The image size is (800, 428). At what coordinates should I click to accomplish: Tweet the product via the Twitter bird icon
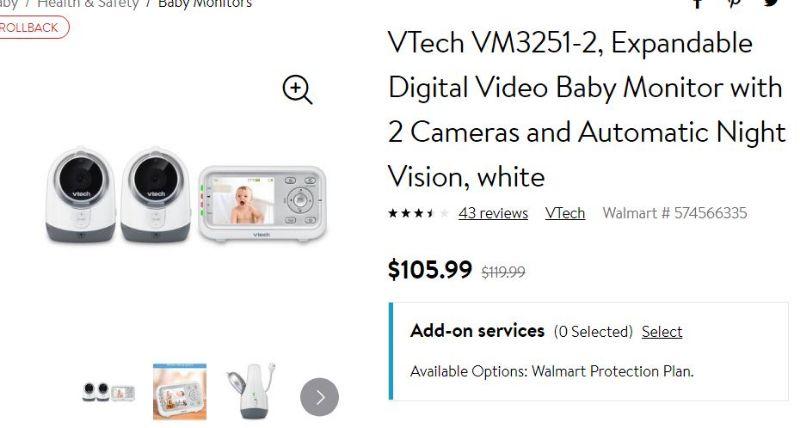point(772,3)
